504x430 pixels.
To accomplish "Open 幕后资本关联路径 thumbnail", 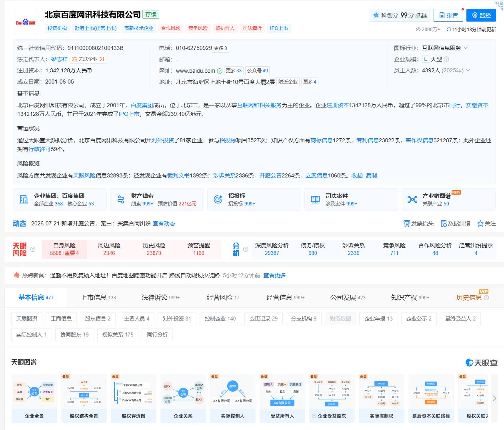I will tap(431, 398).
